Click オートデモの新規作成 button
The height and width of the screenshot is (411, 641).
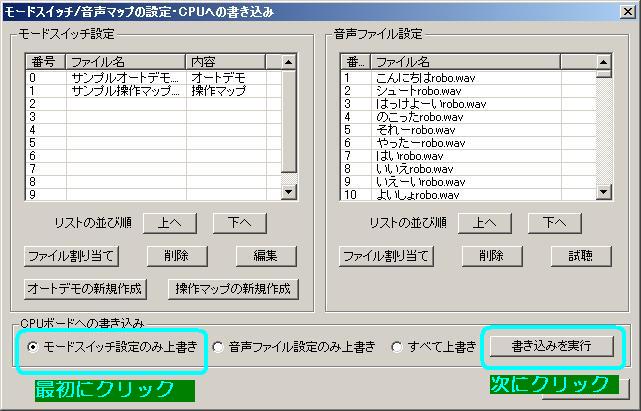(85, 289)
